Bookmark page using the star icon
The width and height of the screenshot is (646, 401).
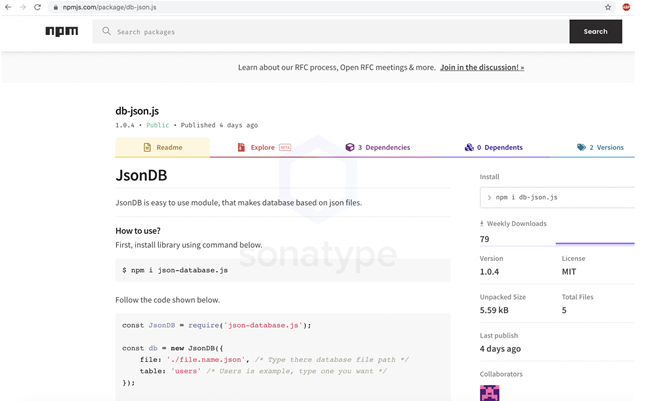tap(607, 7)
